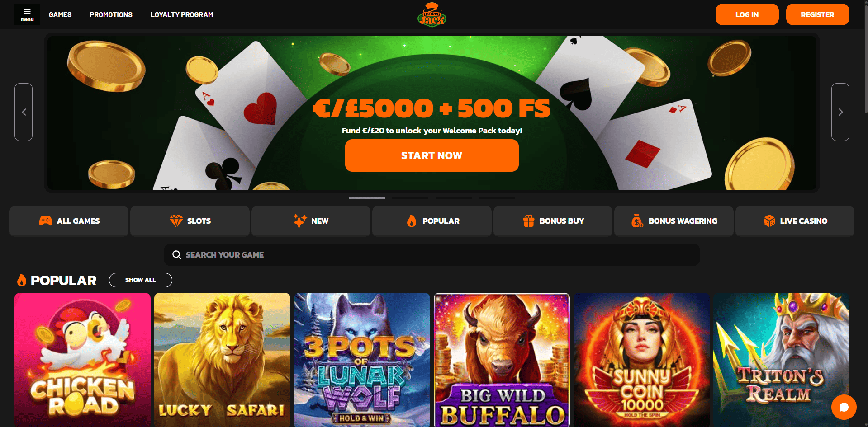868x427 pixels.
Task: Click the Register button
Action: (x=817, y=14)
